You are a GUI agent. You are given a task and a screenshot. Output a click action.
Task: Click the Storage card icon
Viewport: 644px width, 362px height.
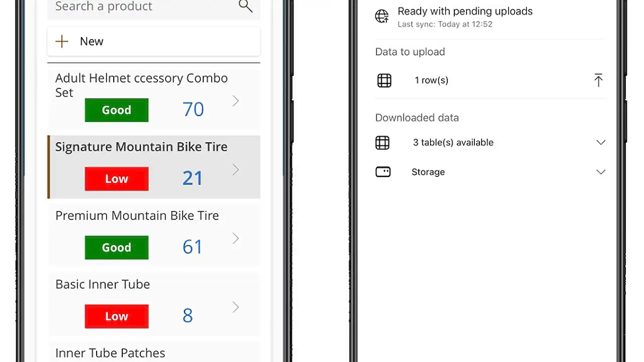383,171
